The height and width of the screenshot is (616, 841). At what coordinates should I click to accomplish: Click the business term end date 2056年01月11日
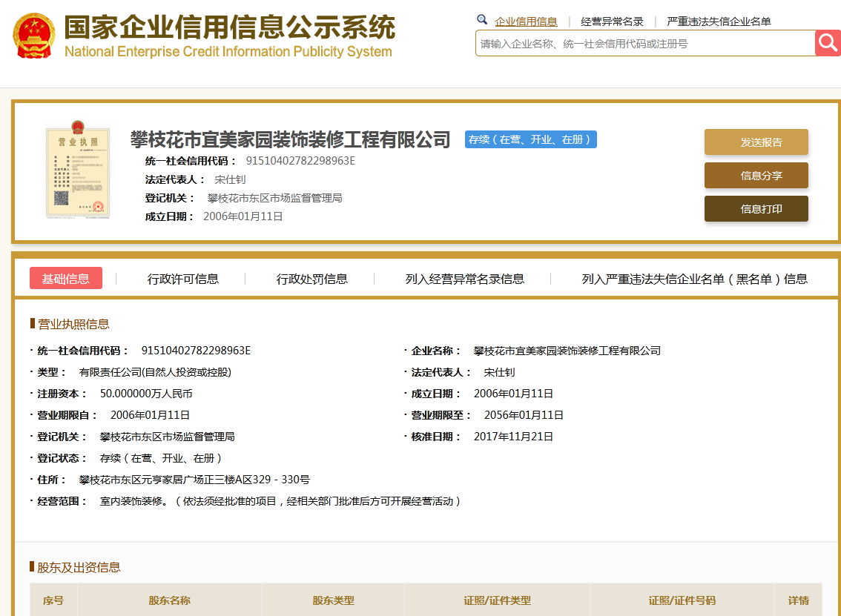[524, 415]
